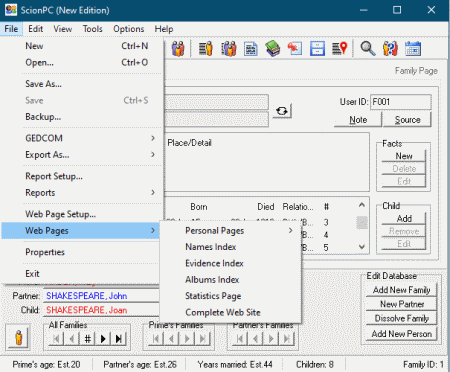Image resolution: width=450 pixels, height=372 pixels.
Task: Click the Note button
Action: click(358, 120)
